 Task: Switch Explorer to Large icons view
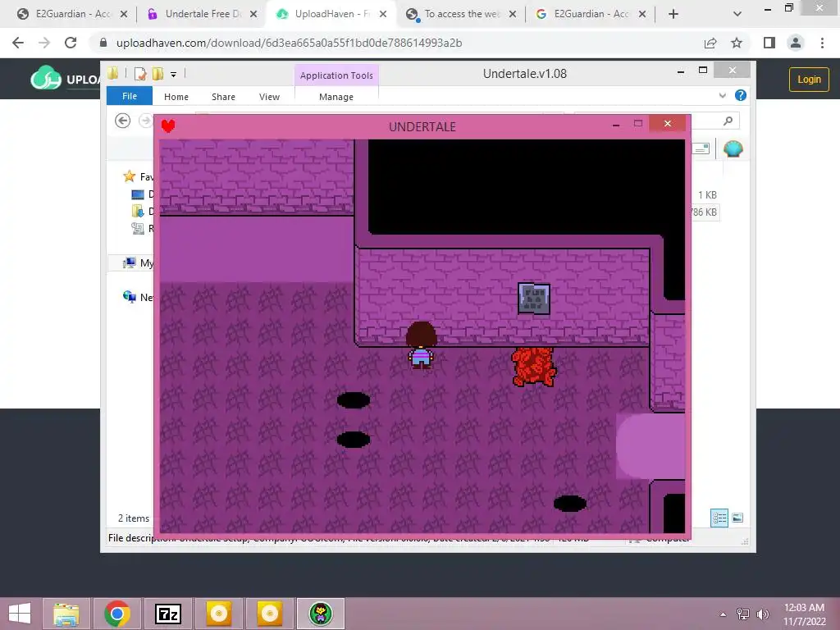[x=737, y=518]
